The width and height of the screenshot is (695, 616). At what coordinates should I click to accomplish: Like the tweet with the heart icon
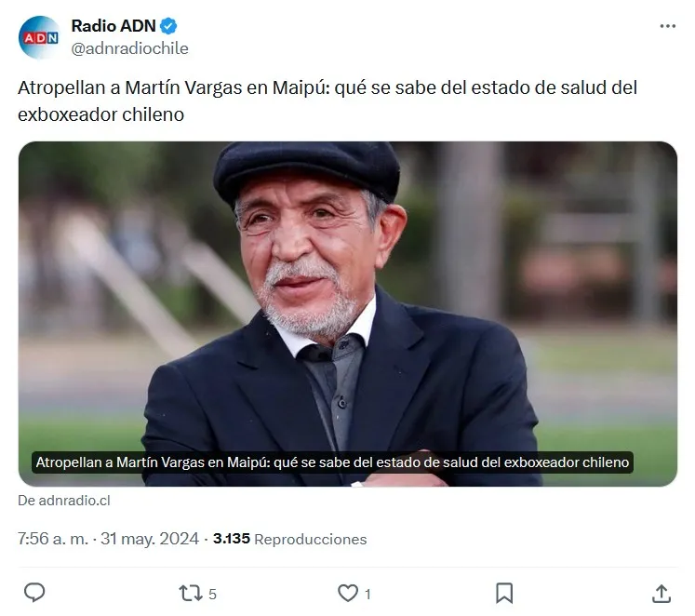(x=348, y=593)
